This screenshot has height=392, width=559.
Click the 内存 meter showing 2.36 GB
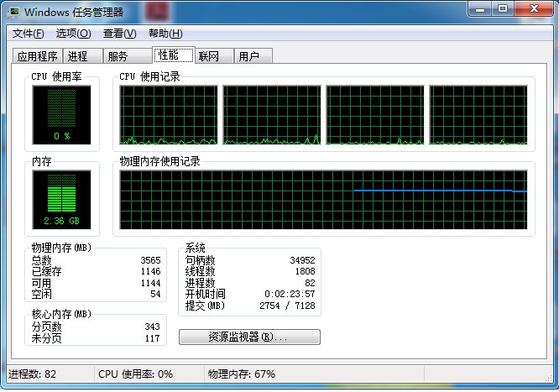pyautogui.click(x=61, y=201)
